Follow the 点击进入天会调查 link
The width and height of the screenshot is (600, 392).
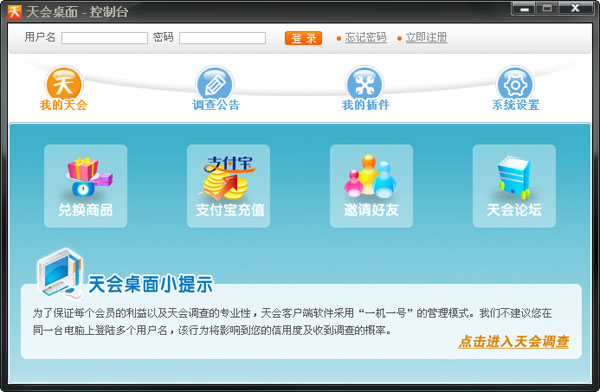(x=514, y=341)
